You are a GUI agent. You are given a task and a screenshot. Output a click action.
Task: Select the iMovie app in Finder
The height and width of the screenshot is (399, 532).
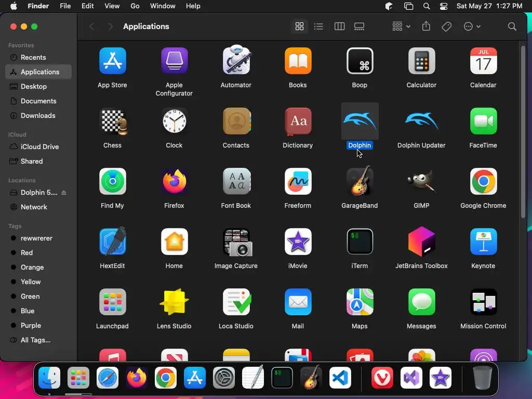[298, 242]
